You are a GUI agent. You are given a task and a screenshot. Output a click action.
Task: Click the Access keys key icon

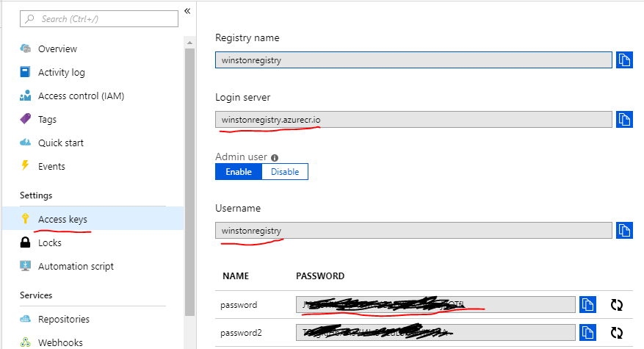pos(26,218)
